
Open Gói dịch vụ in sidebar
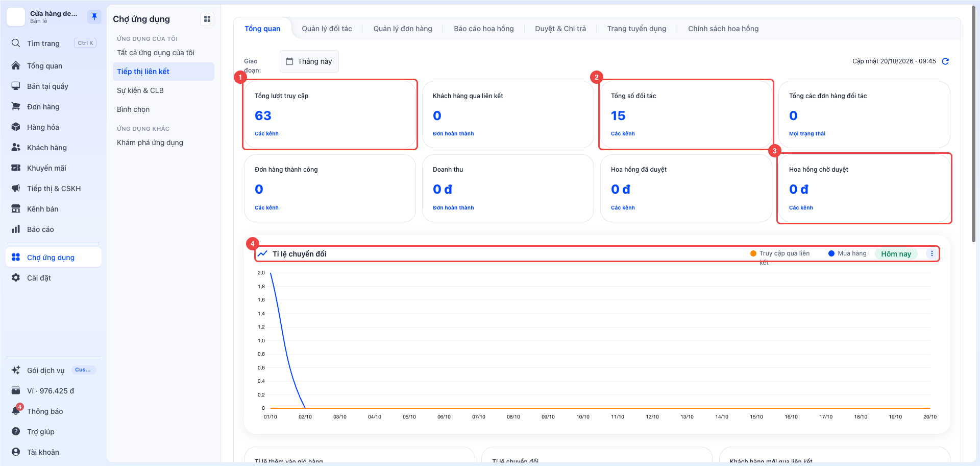click(54, 370)
